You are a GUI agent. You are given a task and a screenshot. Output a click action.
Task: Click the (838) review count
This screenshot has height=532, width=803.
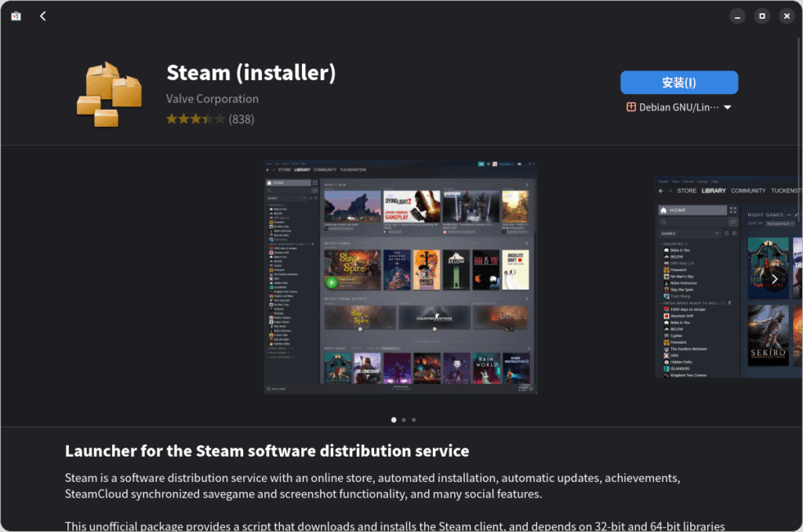click(242, 119)
